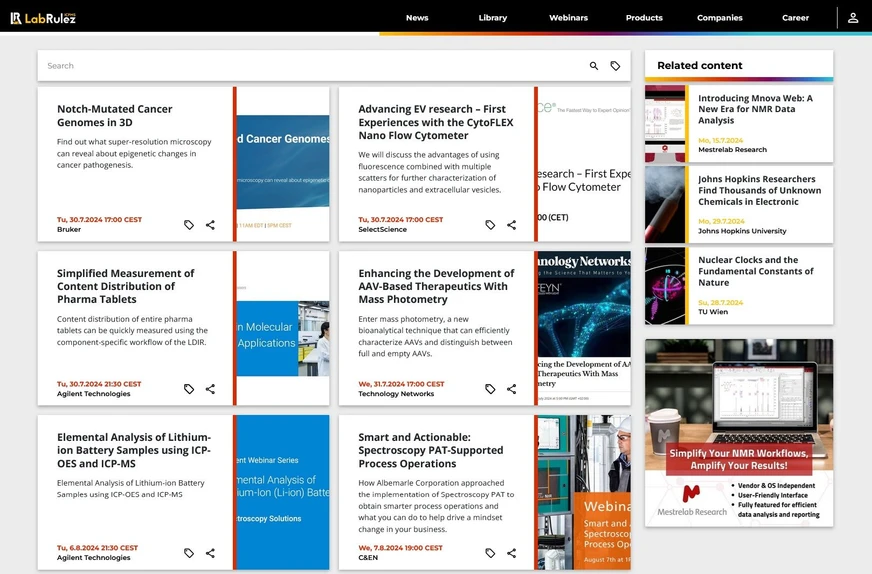This screenshot has width=872, height=574.
Task: Click Notch-Mutated Cancer Genomes banner thumbnail
Action: [283, 164]
